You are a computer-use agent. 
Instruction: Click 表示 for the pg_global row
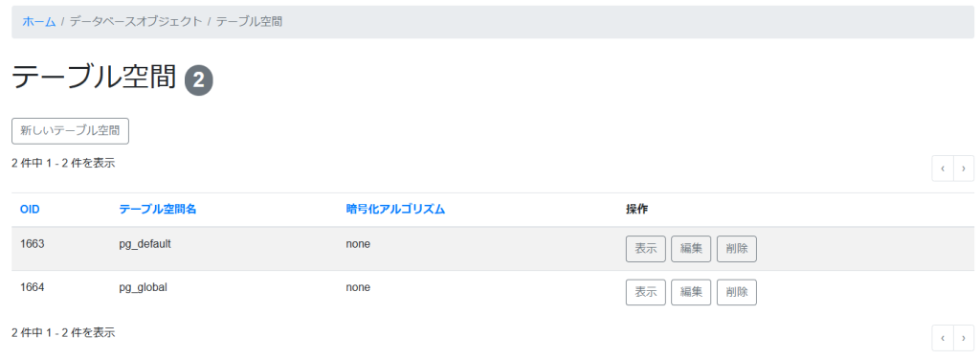tap(646, 292)
